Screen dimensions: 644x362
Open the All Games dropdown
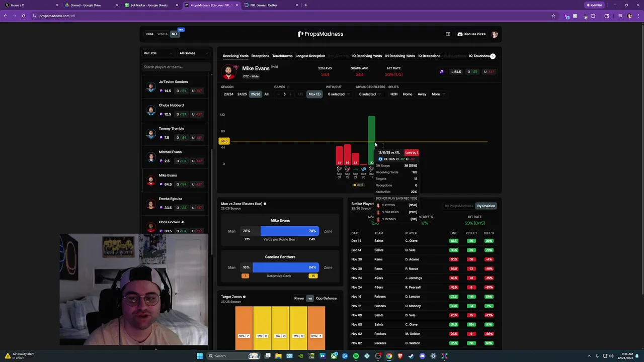coord(193,53)
